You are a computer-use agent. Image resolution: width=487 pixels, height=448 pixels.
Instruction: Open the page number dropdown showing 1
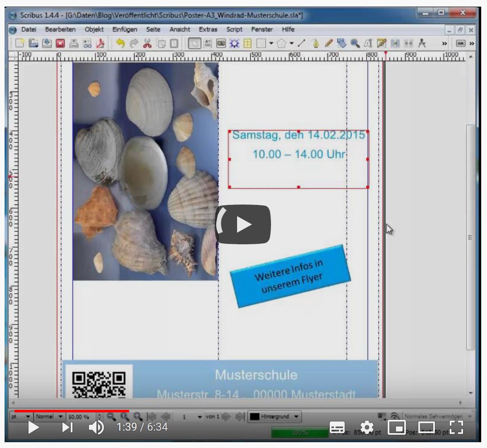pos(189,417)
